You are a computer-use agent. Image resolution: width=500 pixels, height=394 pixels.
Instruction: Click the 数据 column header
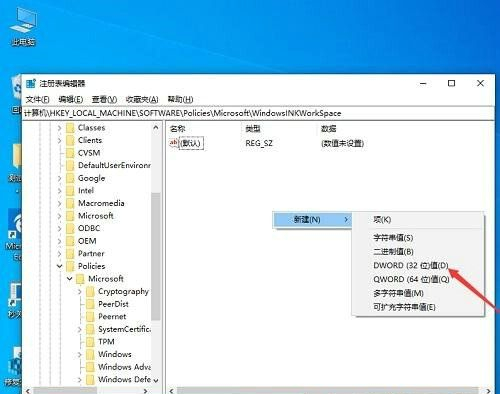point(328,129)
